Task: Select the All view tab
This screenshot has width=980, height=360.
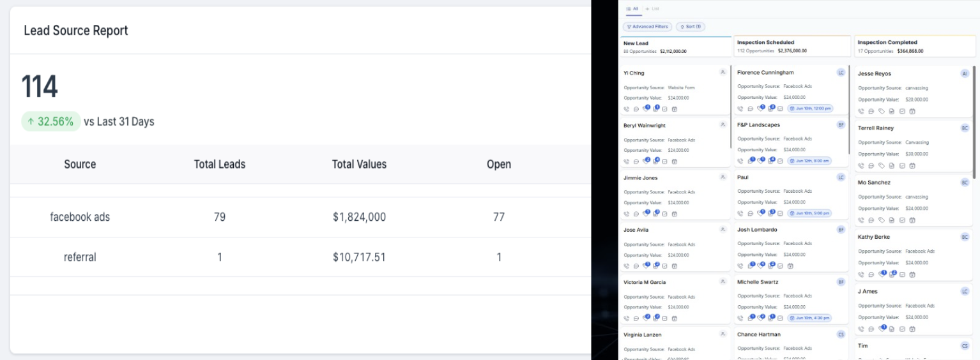Action: (632, 8)
